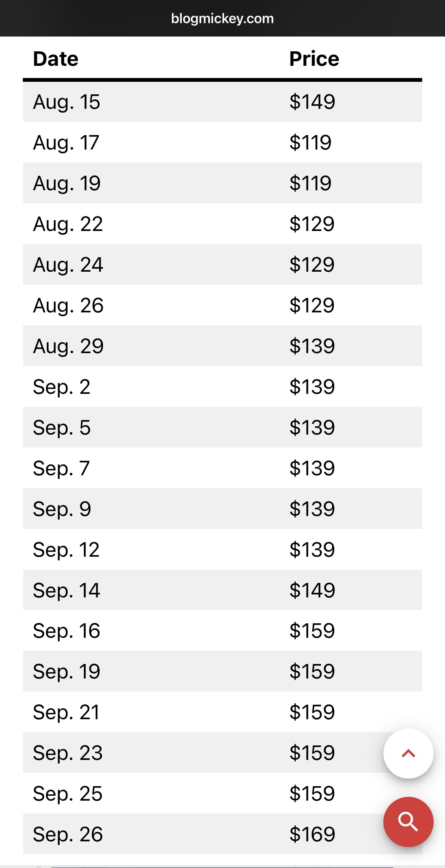The width and height of the screenshot is (445, 868).
Task: Click the $159 price for Sep. 25
Action: pyautogui.click(x=312, y=794)
